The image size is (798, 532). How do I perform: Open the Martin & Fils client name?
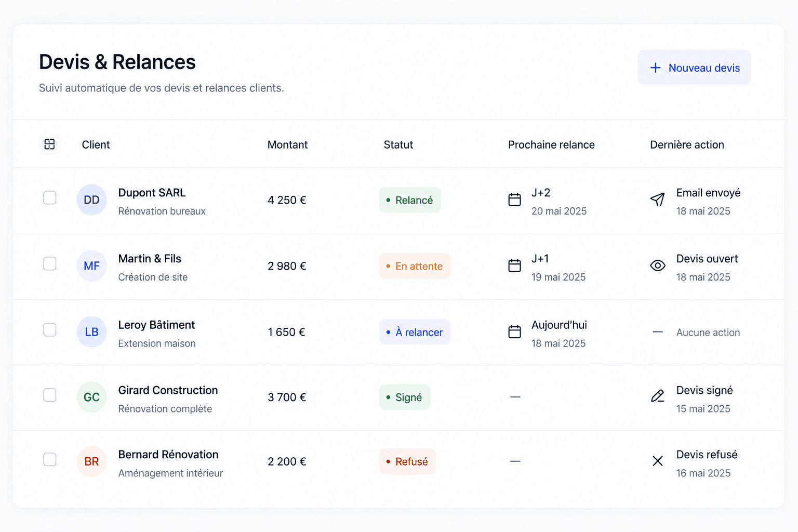(x=150, y=259)
